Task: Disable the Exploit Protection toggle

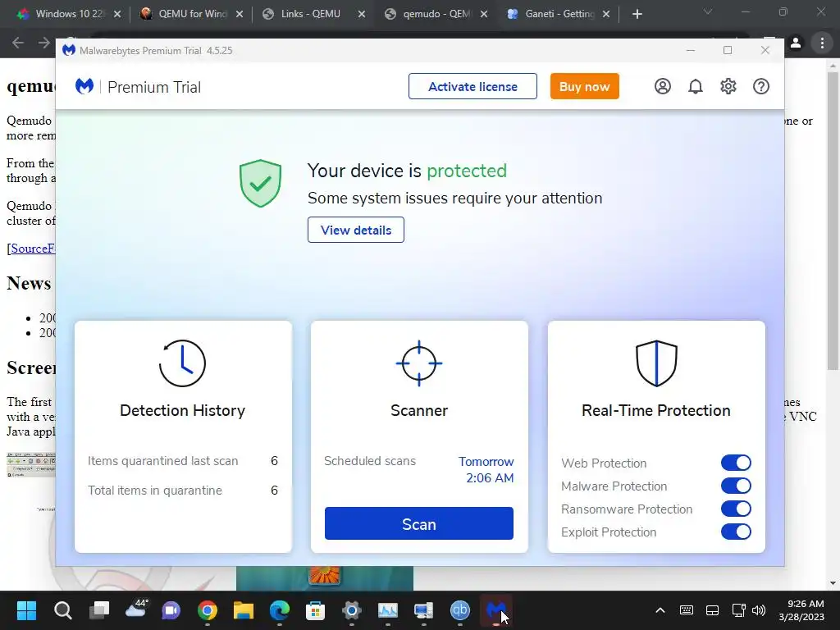Action: (736, 532)
